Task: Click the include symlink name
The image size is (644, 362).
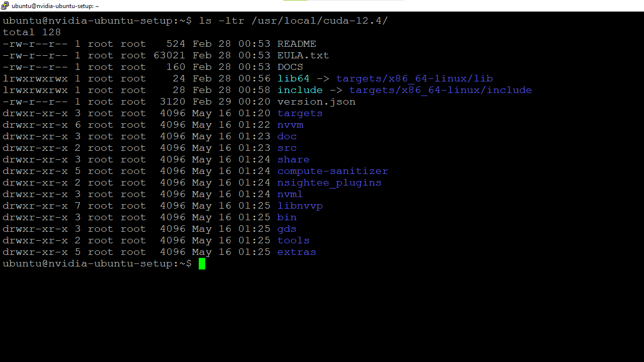Action: point(300,90)
